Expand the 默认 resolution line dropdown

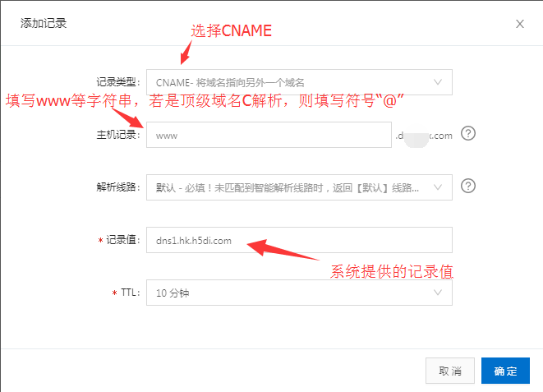[x=299, y=187]
